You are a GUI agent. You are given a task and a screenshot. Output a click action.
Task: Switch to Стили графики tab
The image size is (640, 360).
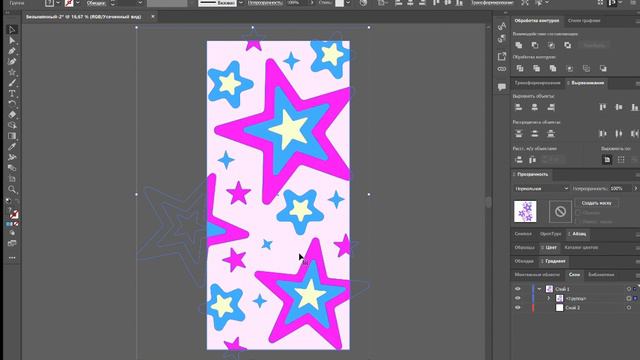click(x=584, y=21)
